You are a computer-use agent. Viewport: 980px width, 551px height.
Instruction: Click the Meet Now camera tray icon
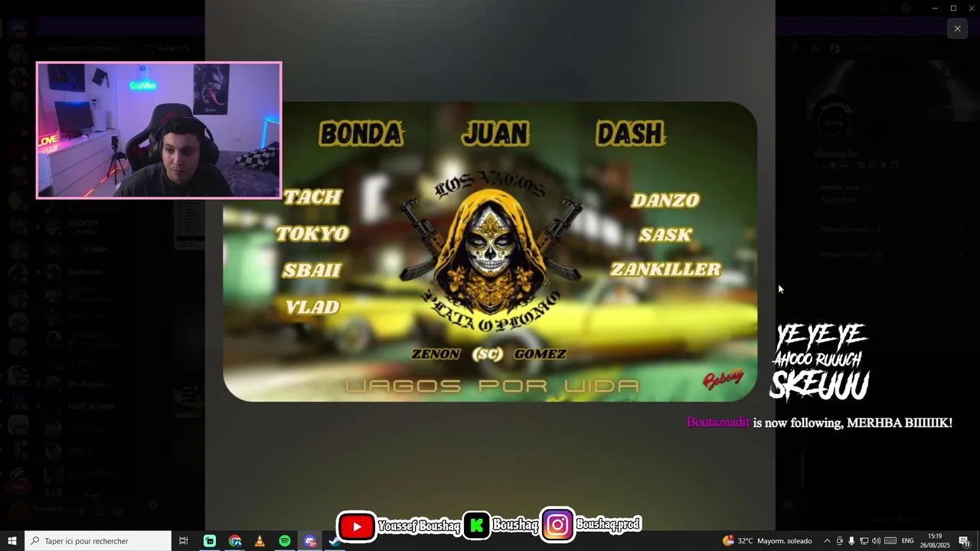[839, 541]
